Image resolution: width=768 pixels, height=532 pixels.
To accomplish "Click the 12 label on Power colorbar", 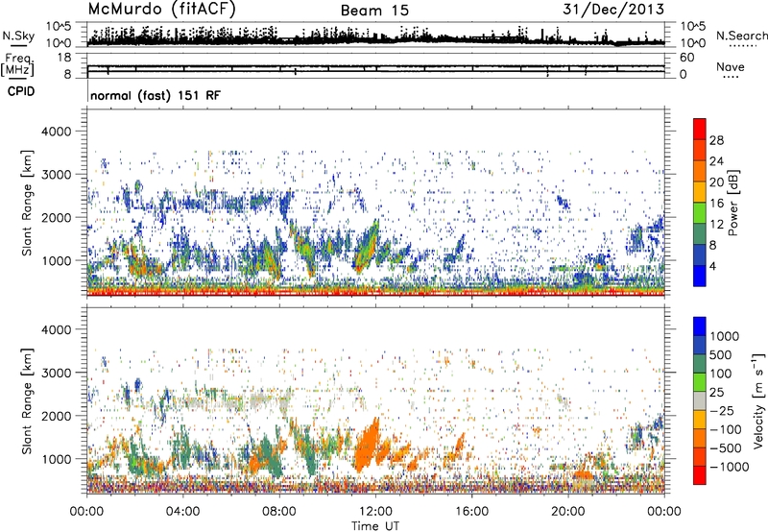I will coord(716,225).
